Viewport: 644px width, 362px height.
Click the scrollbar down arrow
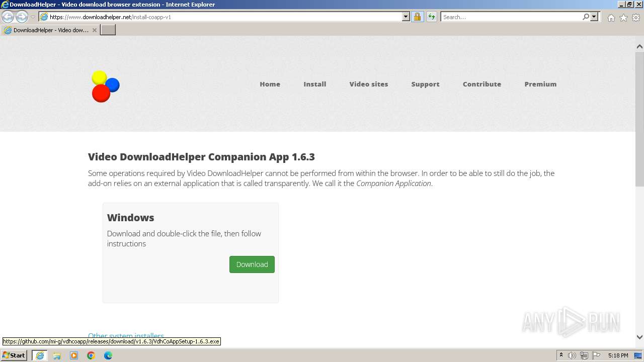(x=639, y=337)
